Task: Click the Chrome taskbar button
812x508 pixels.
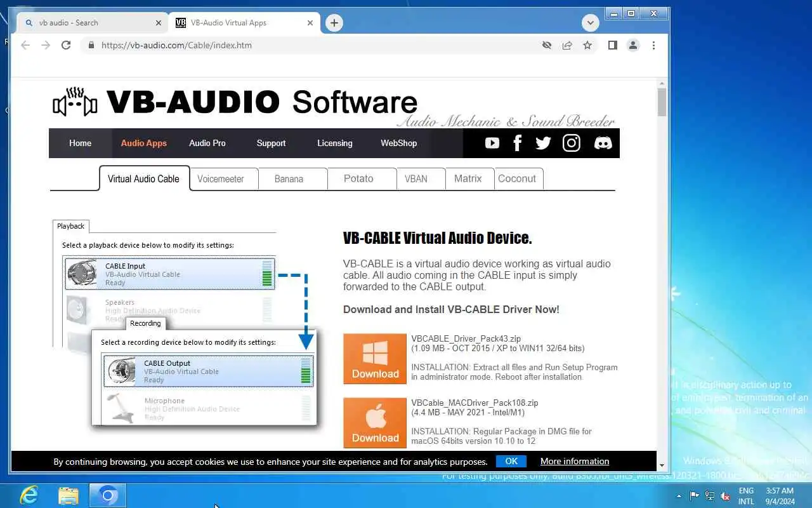Action: (108, 495)
